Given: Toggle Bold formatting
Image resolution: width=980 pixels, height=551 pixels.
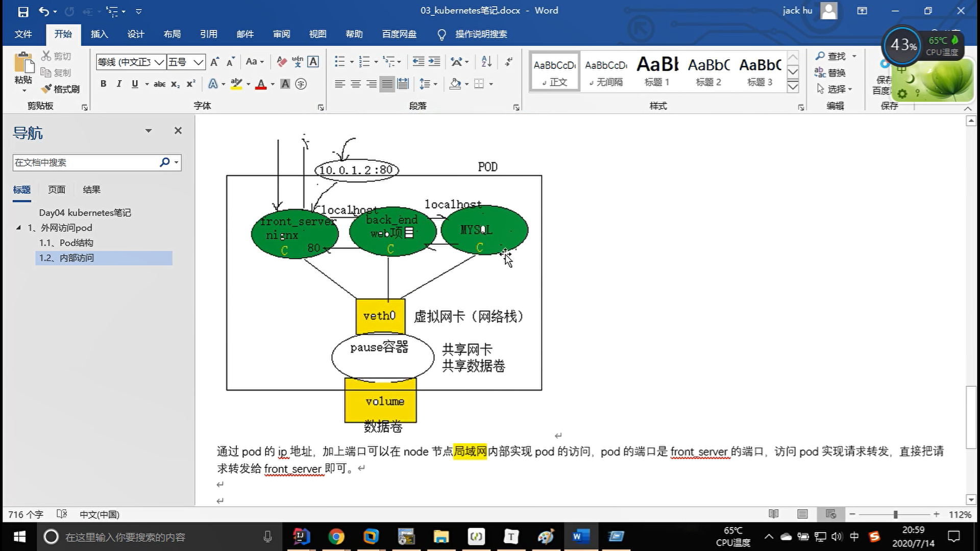Looking at the screenshot, I should (x=103, y=84).
